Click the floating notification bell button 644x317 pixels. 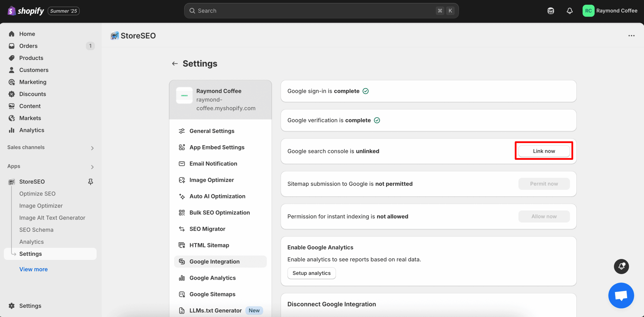pyautogui.click(x=621, y=266)
